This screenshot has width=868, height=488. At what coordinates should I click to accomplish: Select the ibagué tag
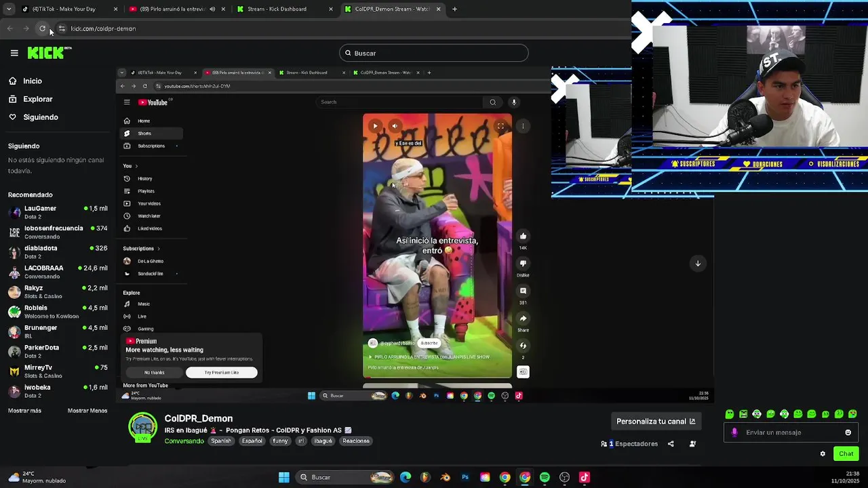pos(323,441)
